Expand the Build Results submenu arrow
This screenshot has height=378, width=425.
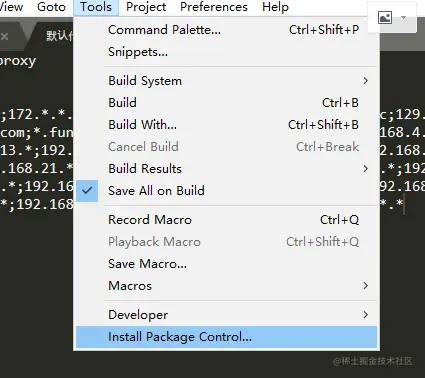tap(366, 169)
